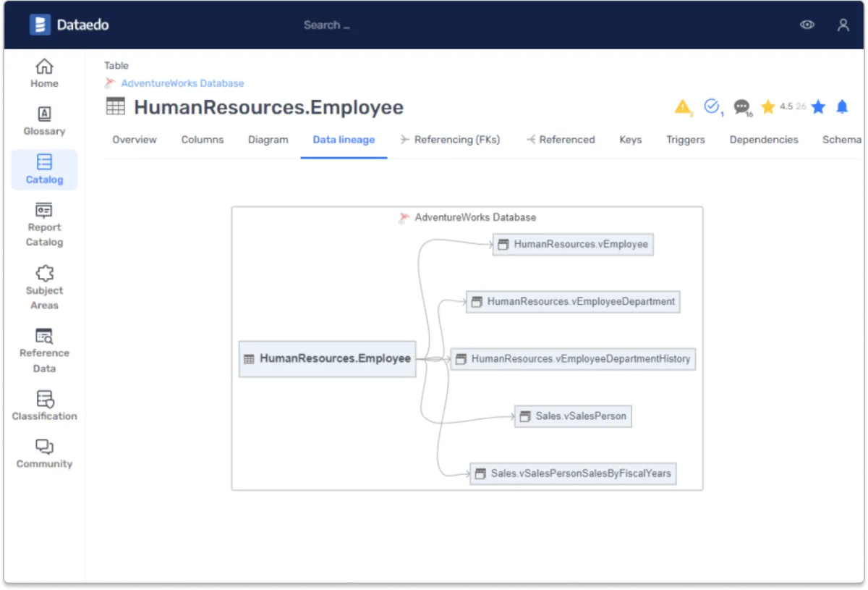Image resolution: width=868 pixels, height=590 pixels.
Task: Open the Catalog sidebar item
Action: point(44,169)
